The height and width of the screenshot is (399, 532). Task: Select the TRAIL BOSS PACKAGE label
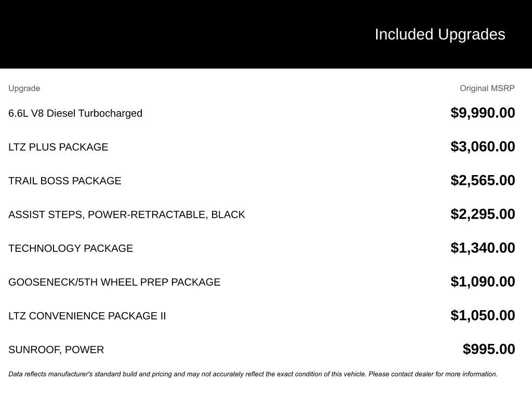pyautogui.click(x=64, y=181)
